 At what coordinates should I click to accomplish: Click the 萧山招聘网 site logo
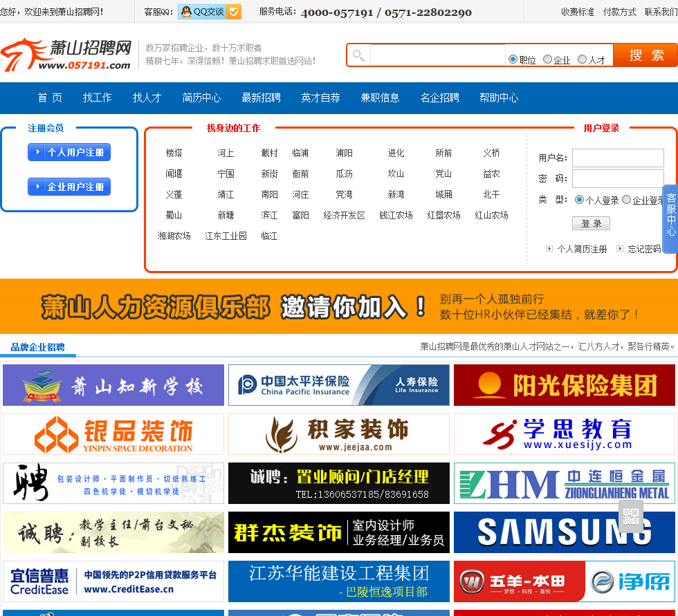click(x=66, y=55)
